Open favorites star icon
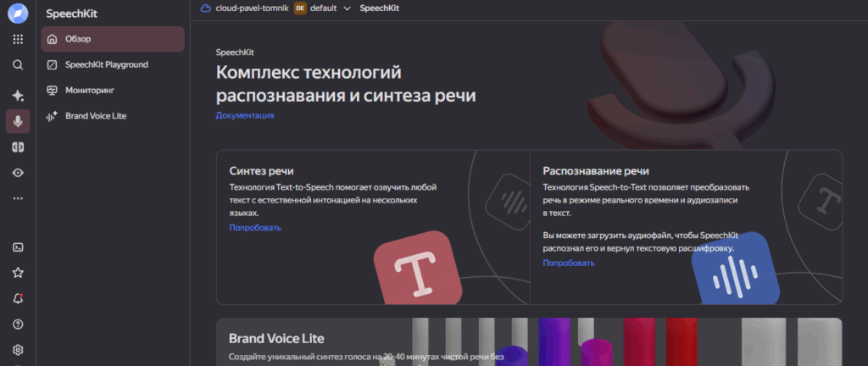The width and height of the screenshot is (868, 366). click(x=18, y=273)
